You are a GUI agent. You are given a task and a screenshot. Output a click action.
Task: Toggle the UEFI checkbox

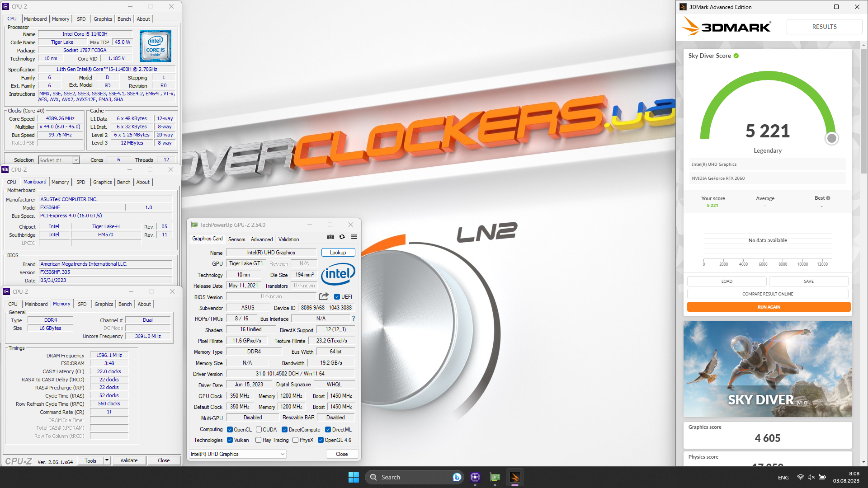click(337, 297)
